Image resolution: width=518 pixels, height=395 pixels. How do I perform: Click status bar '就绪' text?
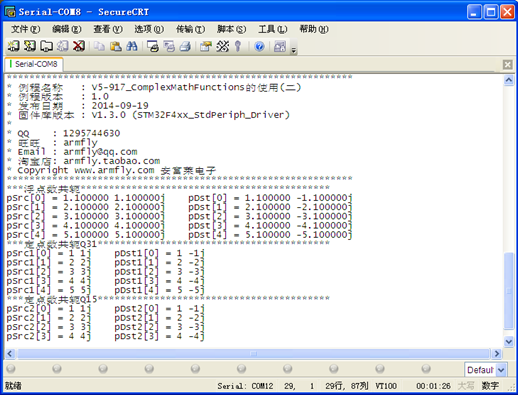pyautogui.click(x=13, y=386)
